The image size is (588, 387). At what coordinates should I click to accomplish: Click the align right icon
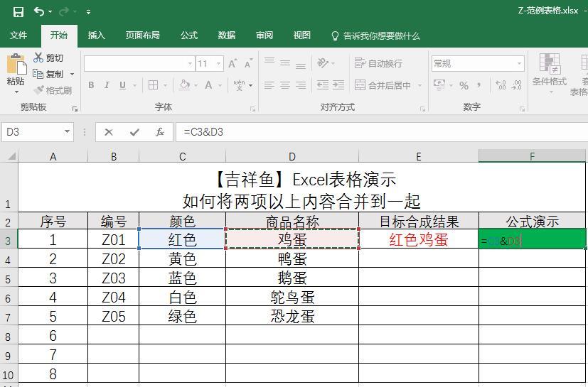301,85
